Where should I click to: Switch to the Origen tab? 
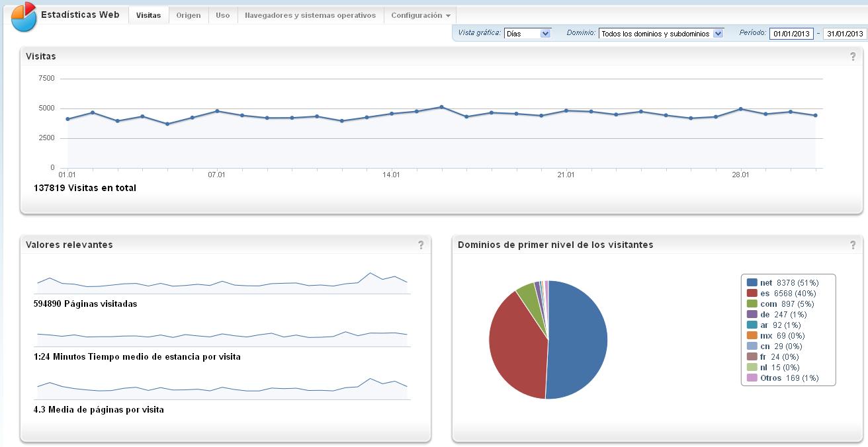point(189,15)
